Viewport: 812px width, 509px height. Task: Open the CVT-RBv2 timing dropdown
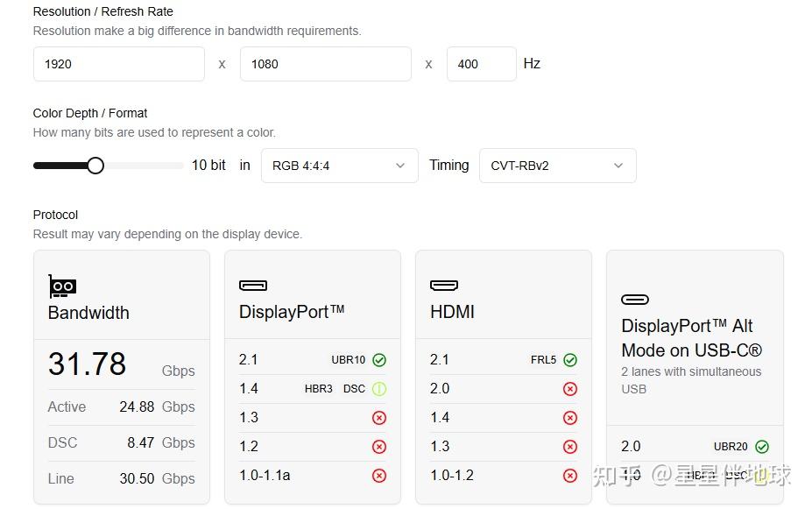(x=557, y=166)
